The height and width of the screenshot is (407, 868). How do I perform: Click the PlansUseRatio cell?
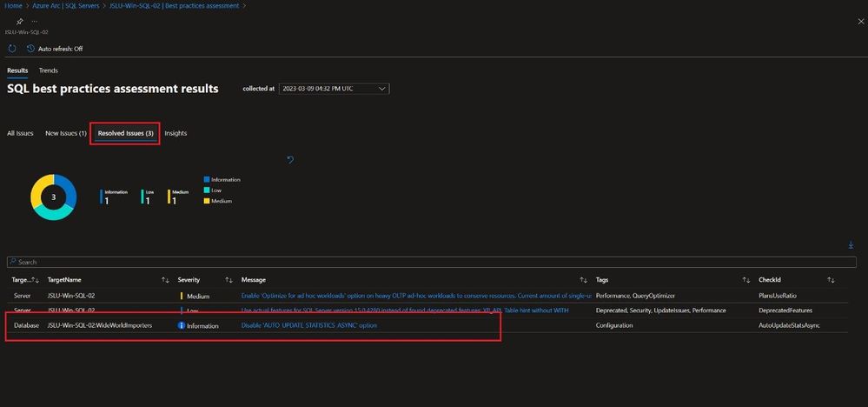pyautogui.click(x=778, y=297)
